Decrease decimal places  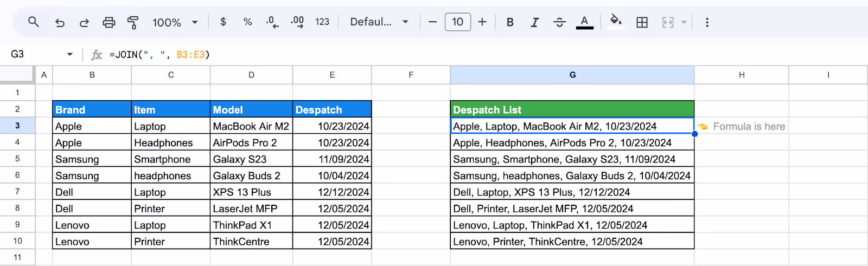pyautogui.click(x=272, y=22)
